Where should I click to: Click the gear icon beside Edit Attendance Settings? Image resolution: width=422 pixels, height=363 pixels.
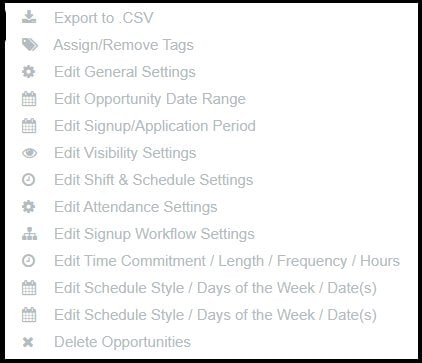pos(29,207)
